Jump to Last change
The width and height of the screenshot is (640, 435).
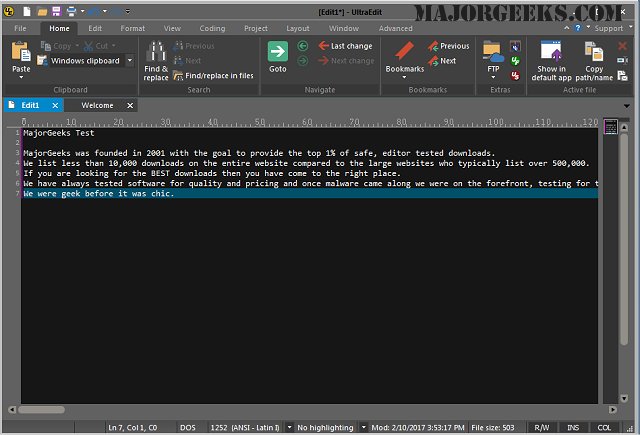click(x=345, y=46)
